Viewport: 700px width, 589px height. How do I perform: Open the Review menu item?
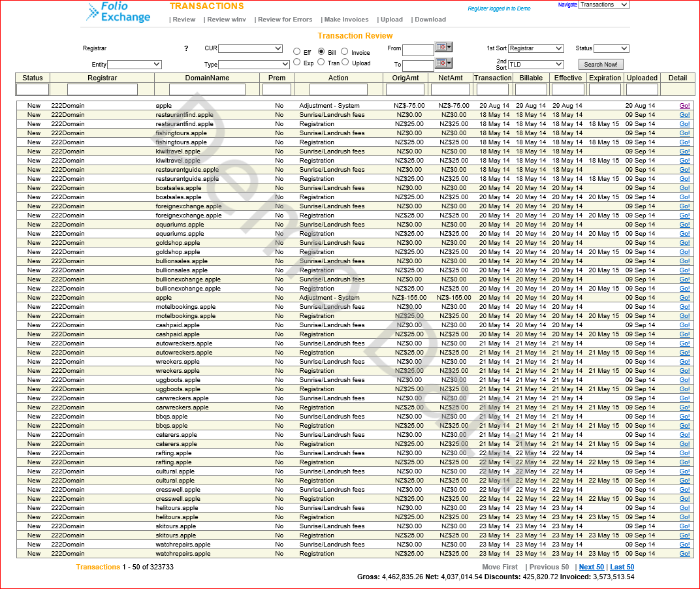pos(184,20)
